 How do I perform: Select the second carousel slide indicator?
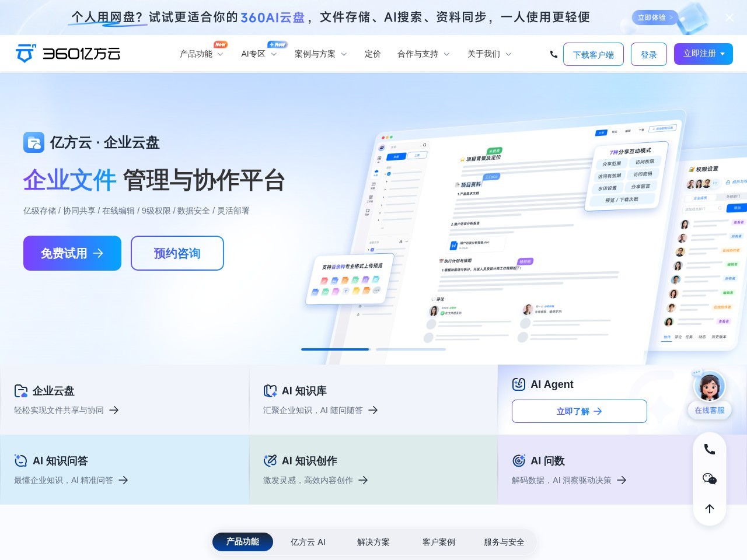pos(411,349)
